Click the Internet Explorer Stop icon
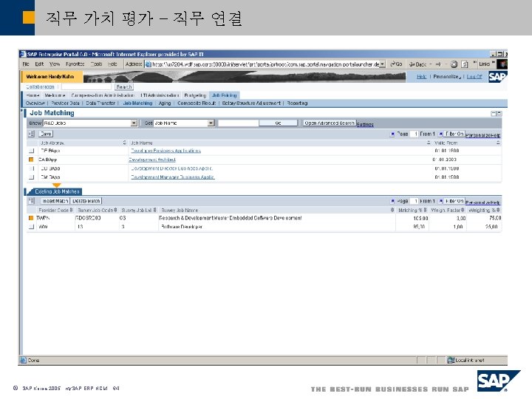This screenshot has height=399, width=532. (454, 64)
